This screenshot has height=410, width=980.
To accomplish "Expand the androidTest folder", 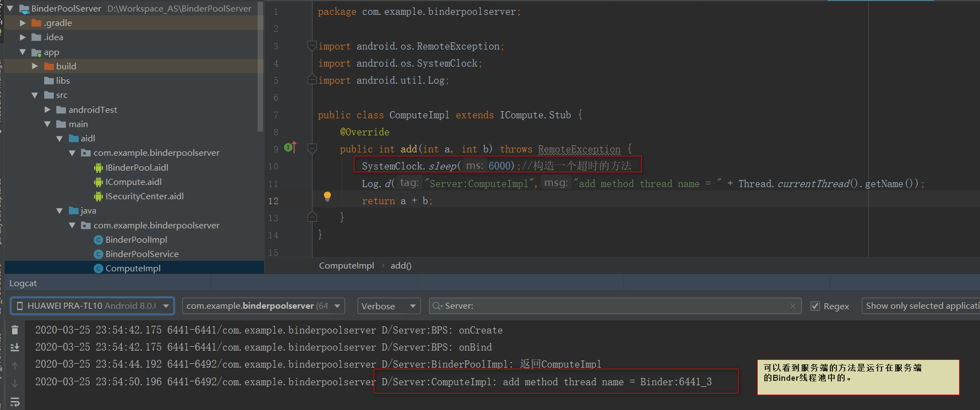I will (47, 110).
